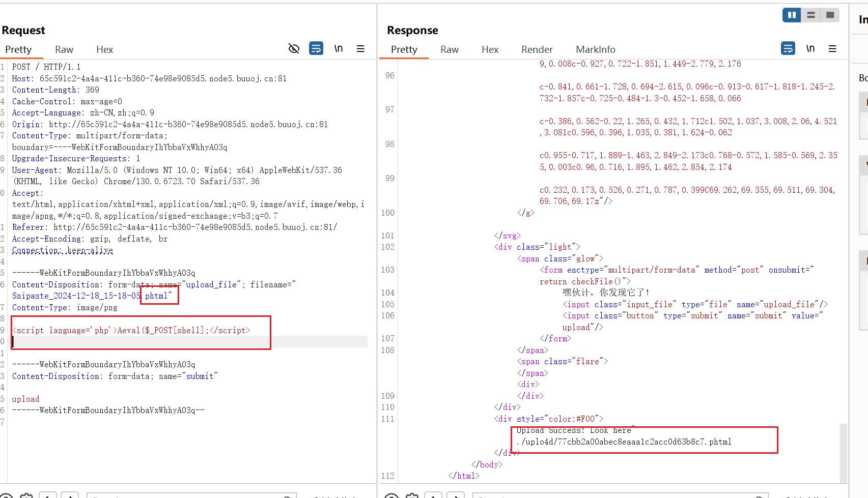
Task: Click the Accept-Language header line
Action: 83,113
